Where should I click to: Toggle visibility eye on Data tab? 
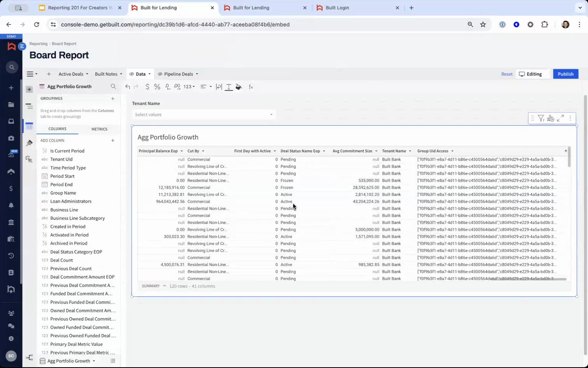131,74
